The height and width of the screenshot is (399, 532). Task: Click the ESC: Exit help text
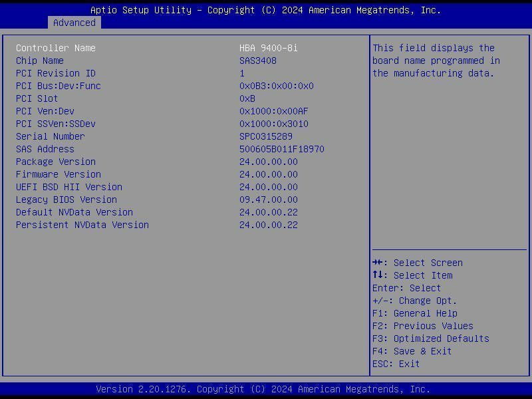point(396,364)
